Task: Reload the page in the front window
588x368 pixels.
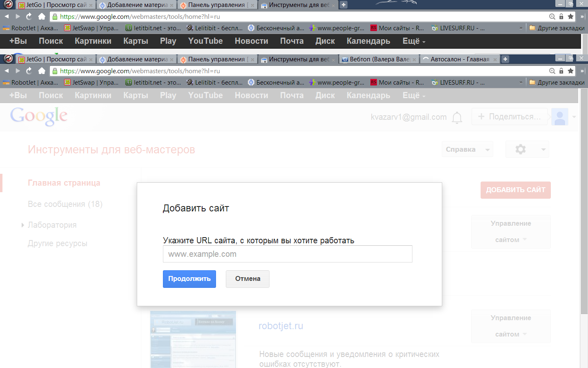Action: 29,71
